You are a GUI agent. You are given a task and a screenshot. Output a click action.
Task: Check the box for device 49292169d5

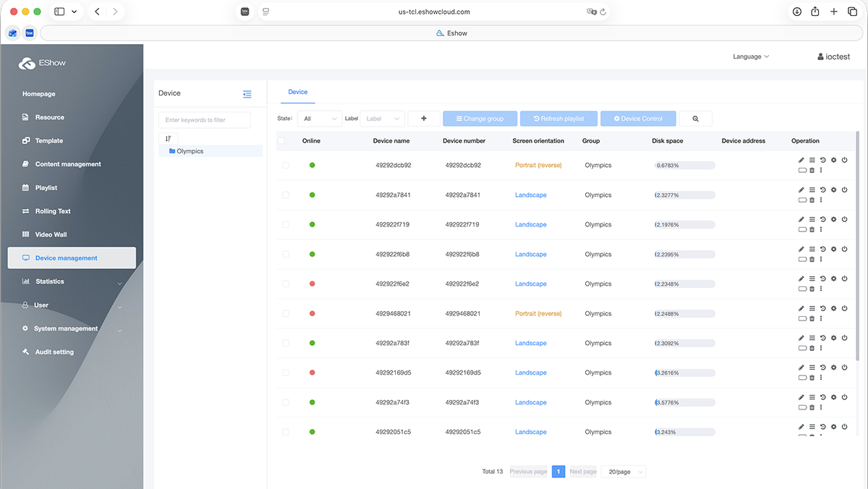[286, 373]
